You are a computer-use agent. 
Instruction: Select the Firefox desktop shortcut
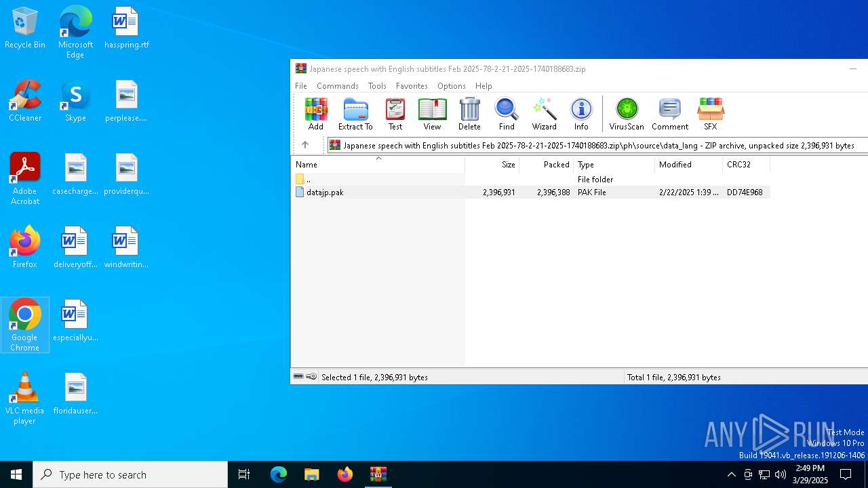(x=25, y=248)
